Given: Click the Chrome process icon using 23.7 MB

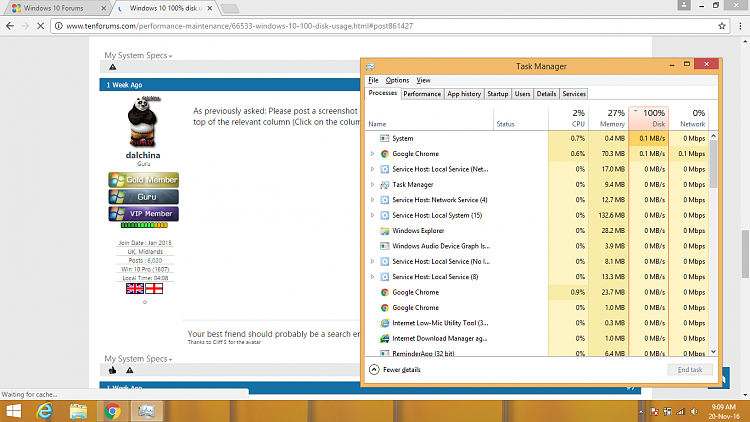Looking at the screenshot, I should (x=384, y=292).
